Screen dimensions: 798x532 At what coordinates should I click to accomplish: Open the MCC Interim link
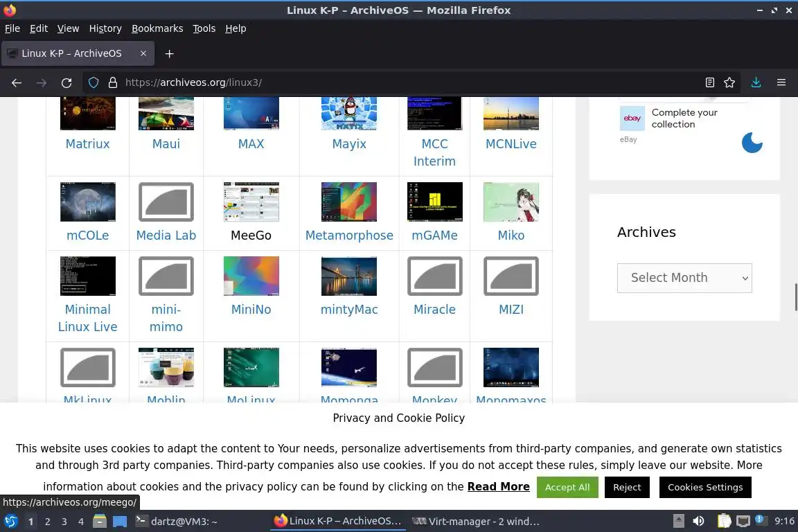[x=434, y=152]
